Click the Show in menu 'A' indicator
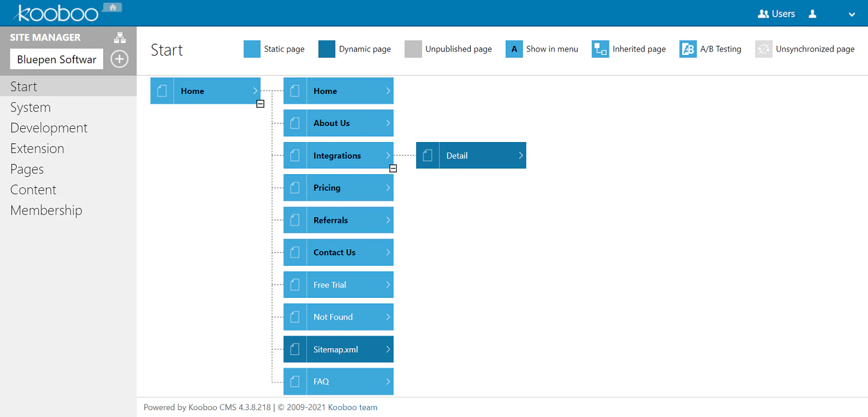 pos(513,49)
